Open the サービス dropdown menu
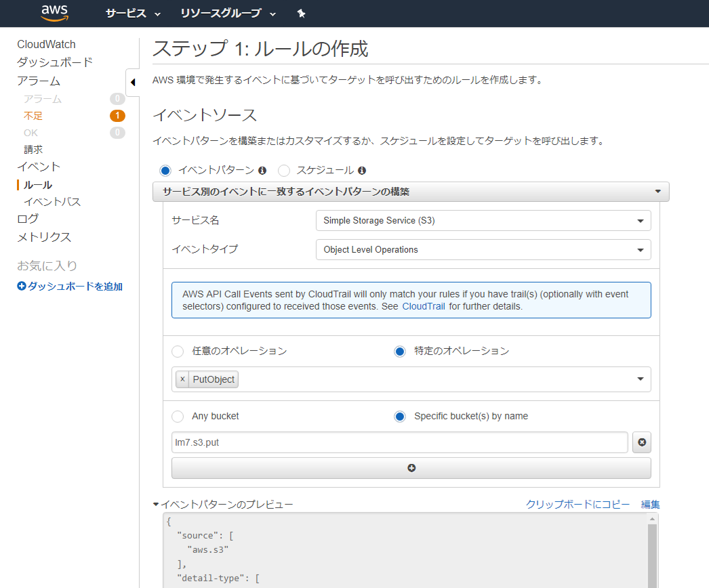This screenshot has width=709, height=588. pyautogui.click(x=133, y=14)
